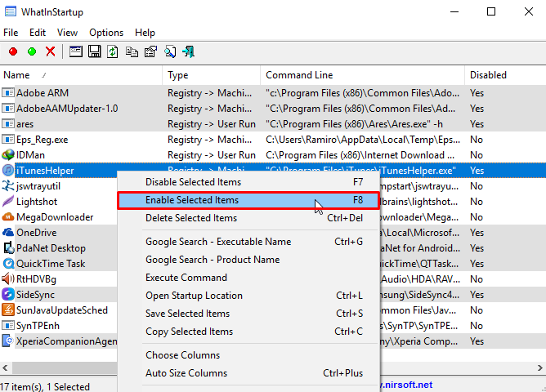This screenshot has height=392, width=546.
Task: Open the nirsoft.net link in status bar
Action: [406, 385]
